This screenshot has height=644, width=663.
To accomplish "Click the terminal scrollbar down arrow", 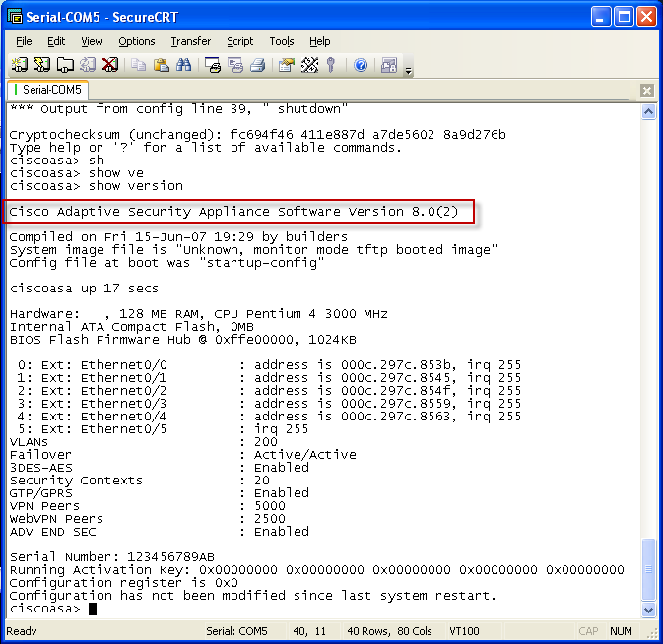I will 648,610.
